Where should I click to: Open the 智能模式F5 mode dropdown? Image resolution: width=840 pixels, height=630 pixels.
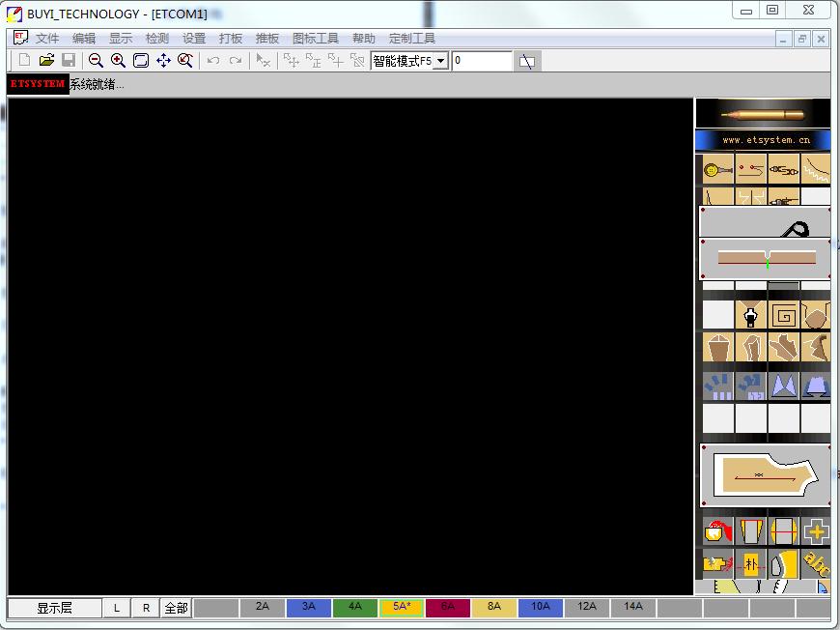pyautogui.click(x=440, y=60)
